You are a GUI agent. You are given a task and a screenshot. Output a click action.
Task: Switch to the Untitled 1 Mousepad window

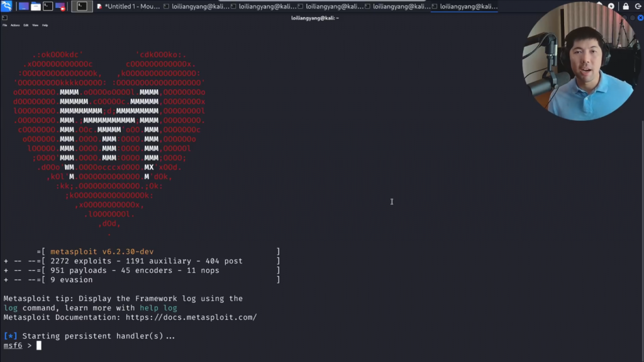[128, 6]
